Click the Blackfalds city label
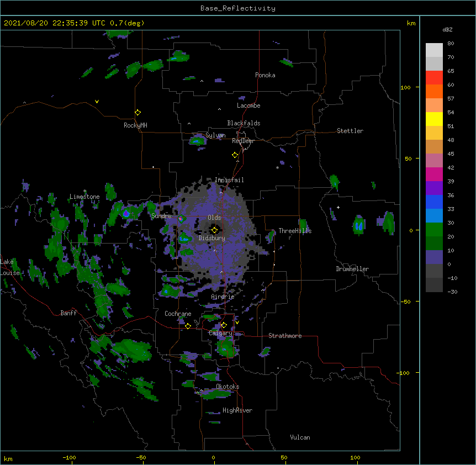This screenshot has height=465, width=476. [x=244, y=123]
